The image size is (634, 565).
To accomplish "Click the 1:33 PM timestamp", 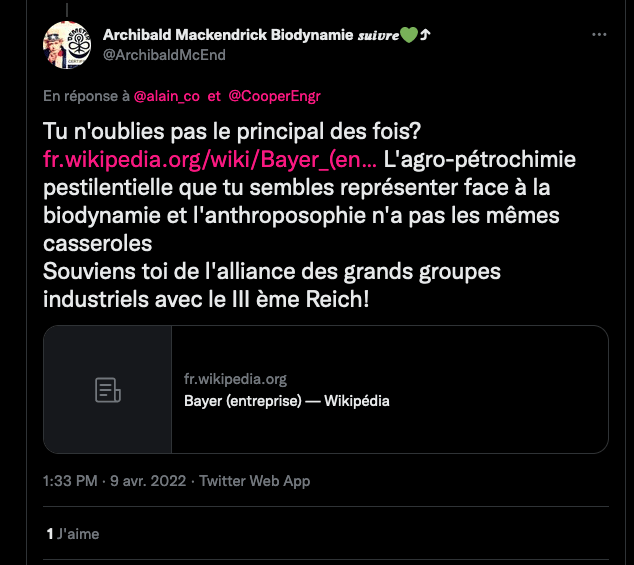I will 70,481.
